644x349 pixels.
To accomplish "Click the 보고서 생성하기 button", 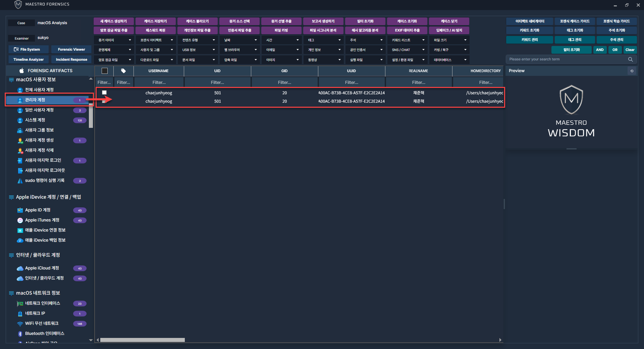I will click(x=323, y=21).
